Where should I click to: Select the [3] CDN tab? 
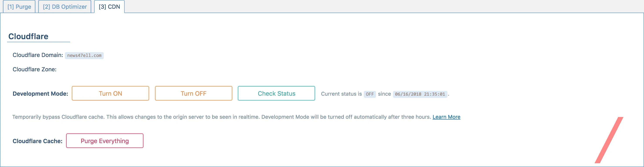pos(109,7)
